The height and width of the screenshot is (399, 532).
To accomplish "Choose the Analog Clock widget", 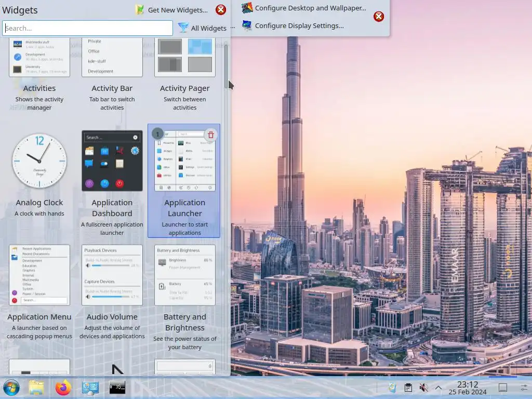I will pyautogui.click(x=39, y=161).
